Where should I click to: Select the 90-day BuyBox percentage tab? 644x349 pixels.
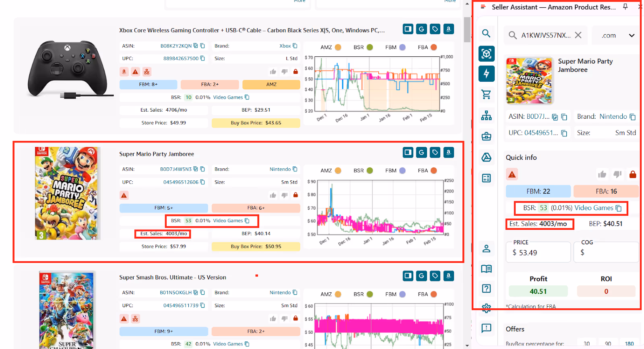(608, 344)
